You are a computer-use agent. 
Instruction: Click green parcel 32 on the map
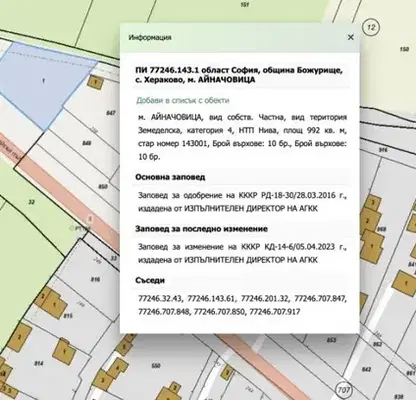pos(31,202)
